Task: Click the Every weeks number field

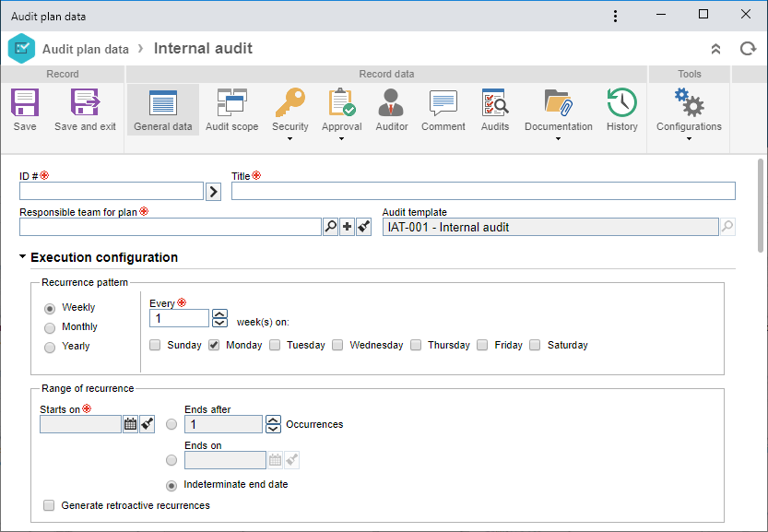Action: point(179,318)
